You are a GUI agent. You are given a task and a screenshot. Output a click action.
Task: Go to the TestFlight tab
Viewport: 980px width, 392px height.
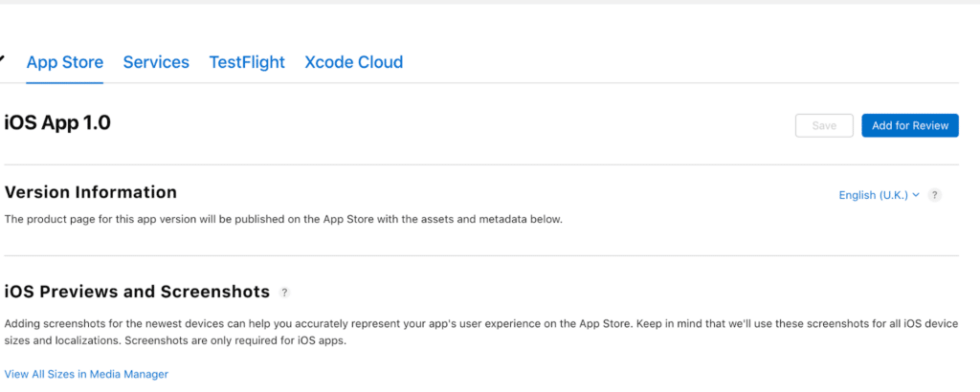pyautogui.click(x=247, y=62)
